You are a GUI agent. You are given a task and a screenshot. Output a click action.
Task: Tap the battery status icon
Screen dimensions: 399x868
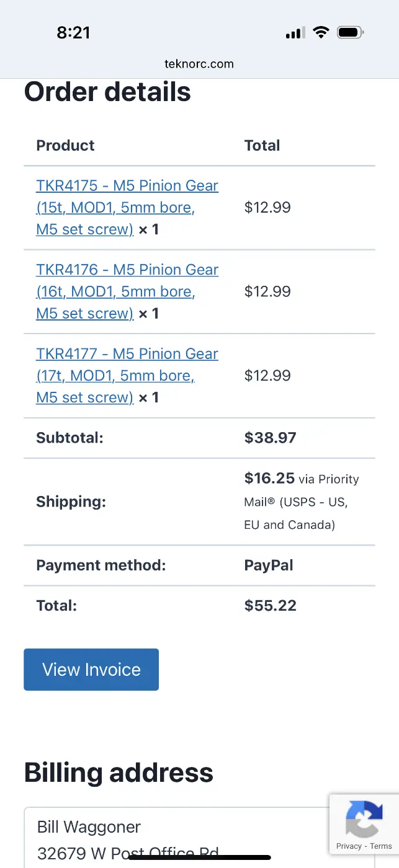[x=351, y=32]
